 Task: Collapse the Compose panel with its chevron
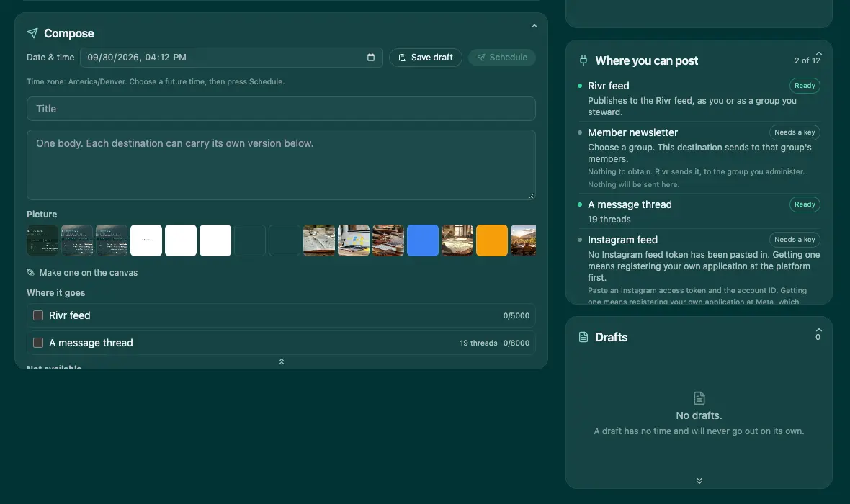534,26
